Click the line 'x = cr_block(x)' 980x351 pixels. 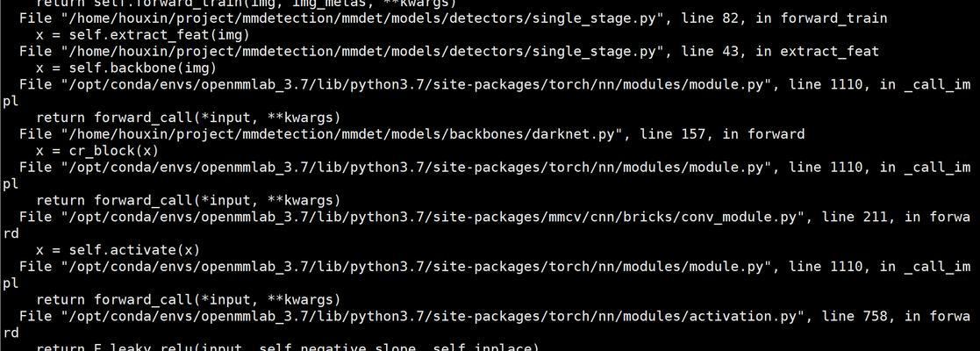pyautogui.click(x=97, y=151)
